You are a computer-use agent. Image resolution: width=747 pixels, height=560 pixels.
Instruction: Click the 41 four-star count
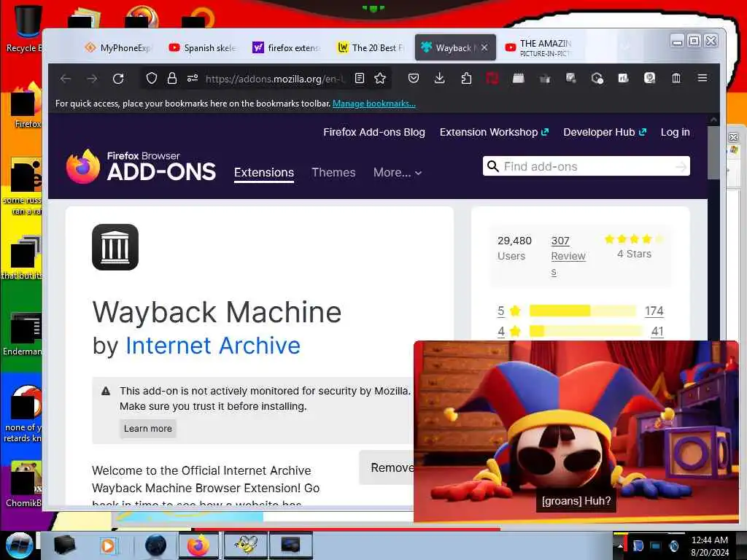pos(657,332)
